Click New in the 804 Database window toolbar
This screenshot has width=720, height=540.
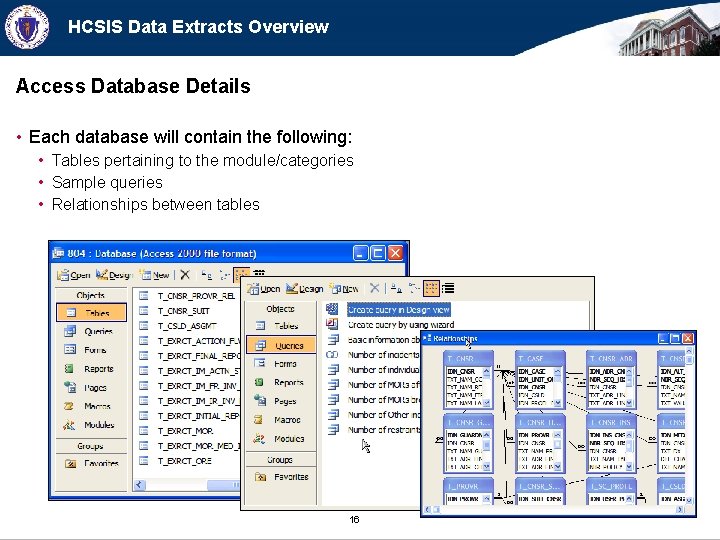coord(155,275)
